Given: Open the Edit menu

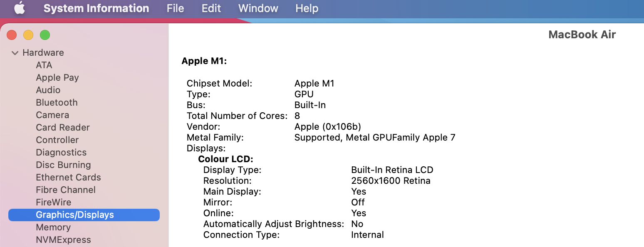Looking at the screenshot, I should 211,8.
